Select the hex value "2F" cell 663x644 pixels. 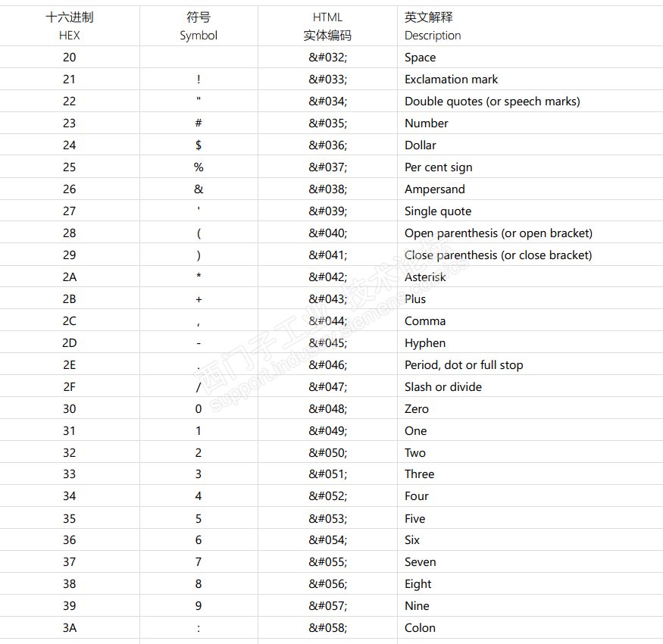point(70,387)
